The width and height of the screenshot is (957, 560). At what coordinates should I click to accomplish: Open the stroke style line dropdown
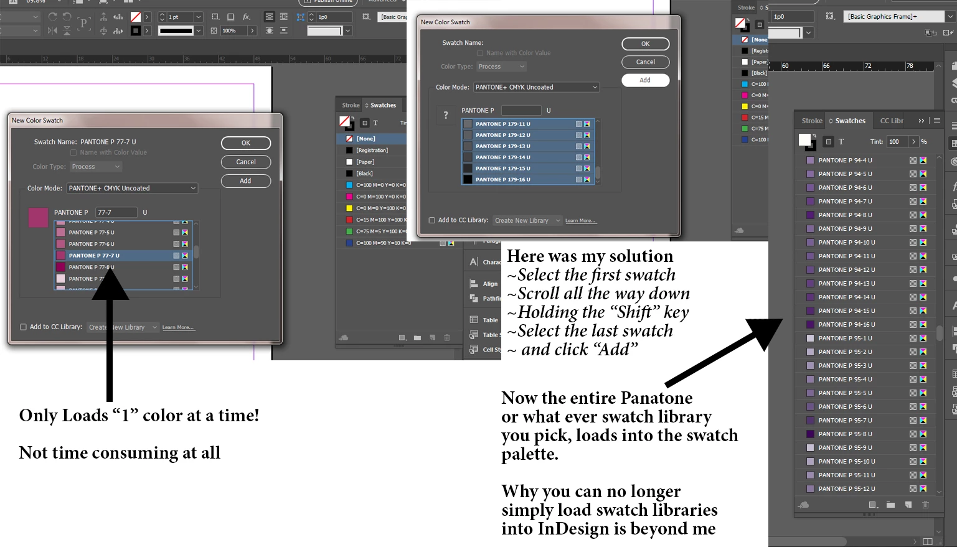(x=199, y=30)
